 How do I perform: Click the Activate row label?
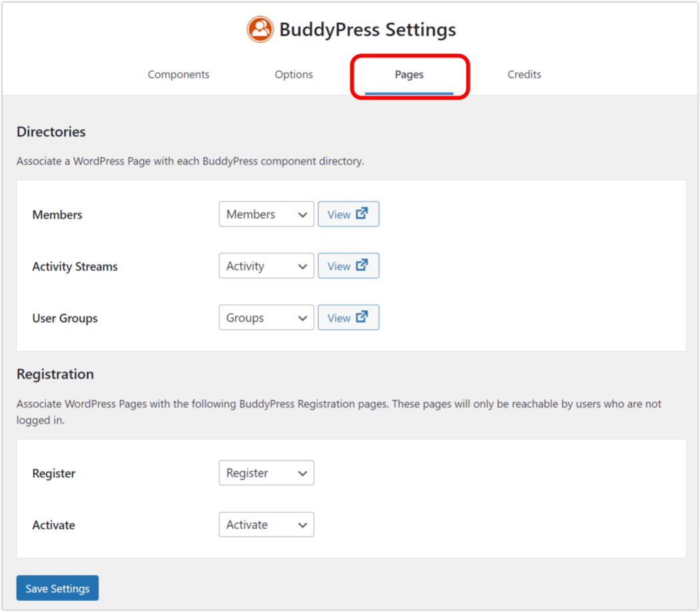tap(53, 525)
